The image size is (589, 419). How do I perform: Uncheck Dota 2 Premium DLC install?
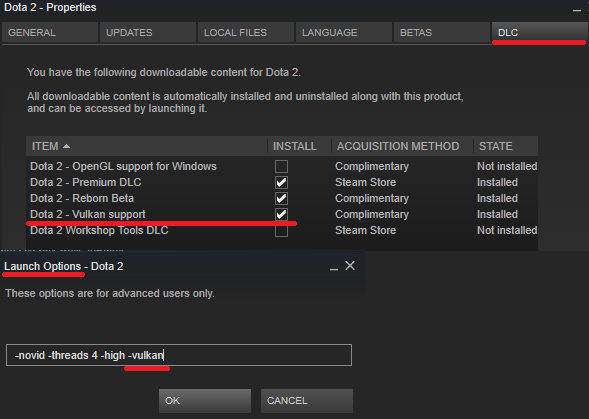pyautogui.click(x=281, y=182)
